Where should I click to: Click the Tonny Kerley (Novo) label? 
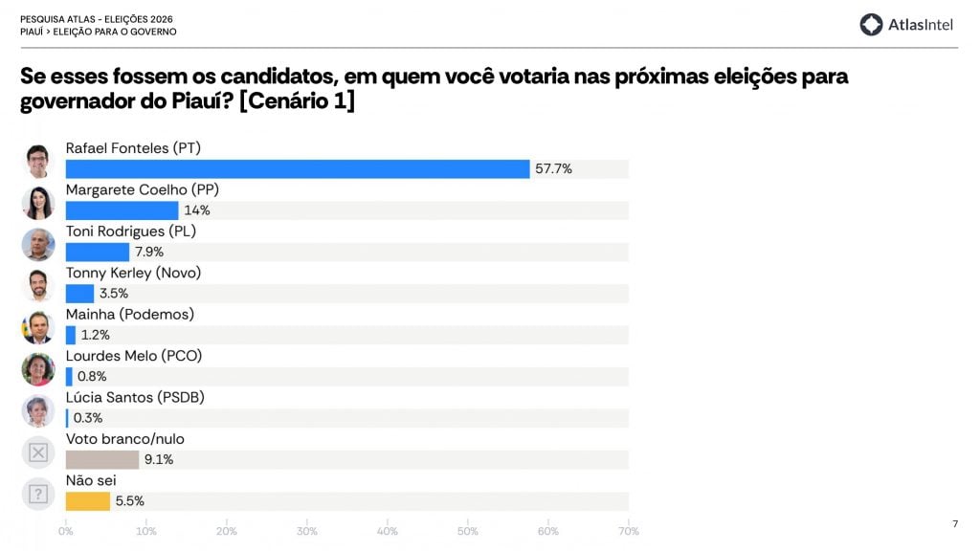click(x=133, y=273)
